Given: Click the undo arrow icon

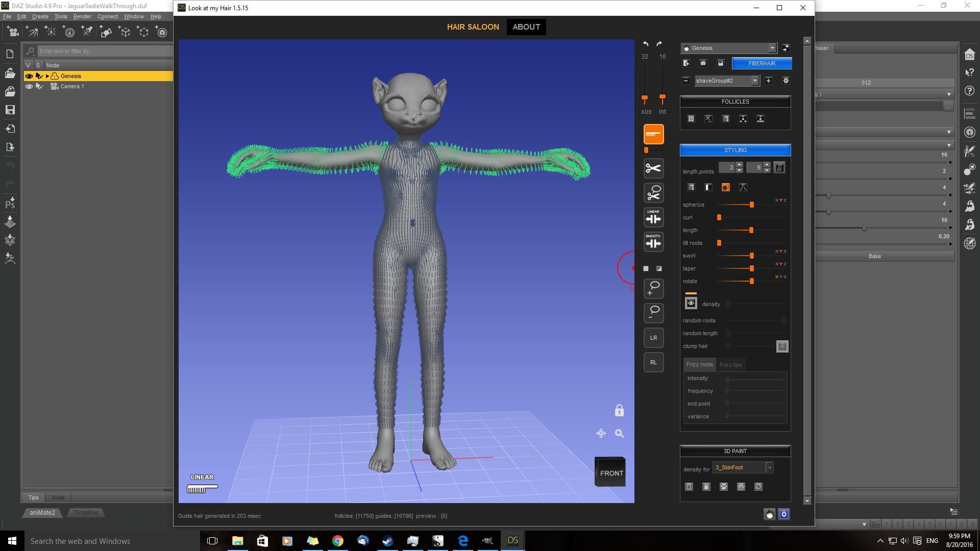Looking at the screenshot, I should tap(646, 44).
